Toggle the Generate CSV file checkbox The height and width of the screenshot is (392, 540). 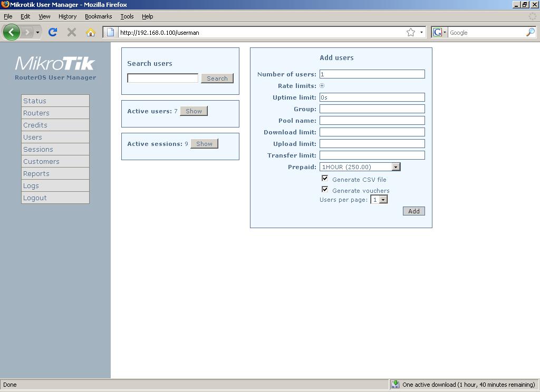pos(325,178)
